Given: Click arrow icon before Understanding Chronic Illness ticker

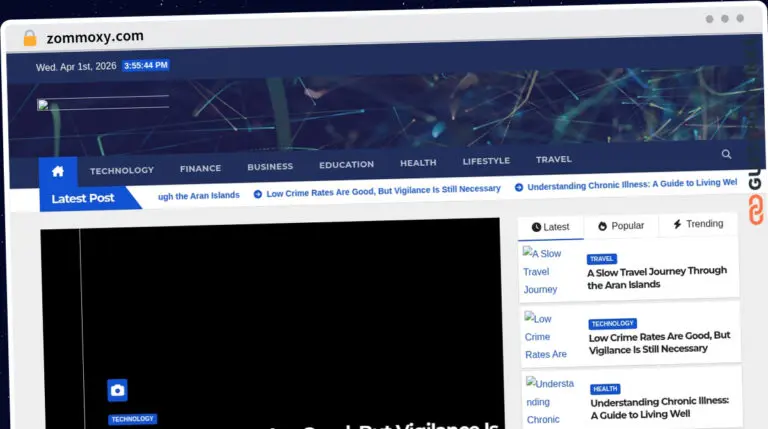Looking at the screenshot, I should tap(519, 187).
